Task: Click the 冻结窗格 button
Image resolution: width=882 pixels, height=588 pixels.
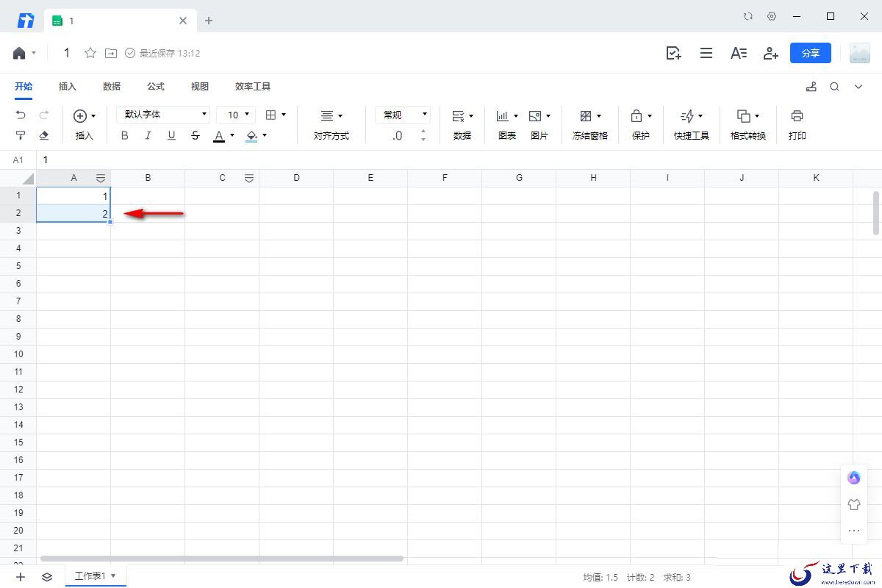Action: click(589, 125)
